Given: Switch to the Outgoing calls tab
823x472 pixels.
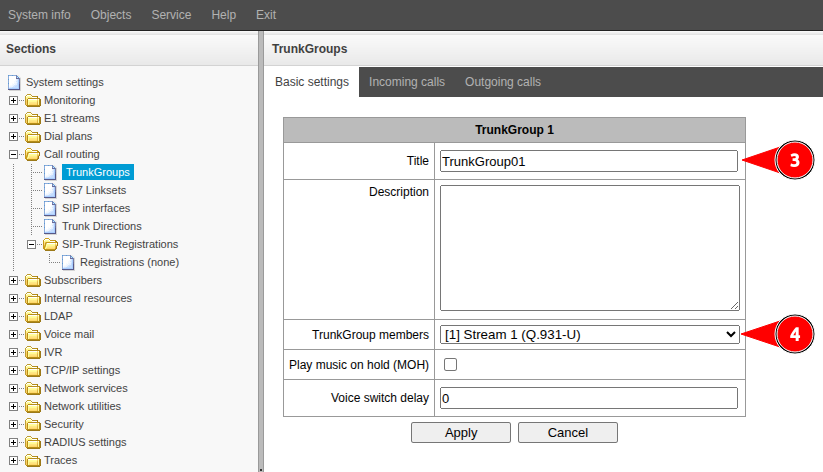Looking at the screenshot, I should pos(503,82).
